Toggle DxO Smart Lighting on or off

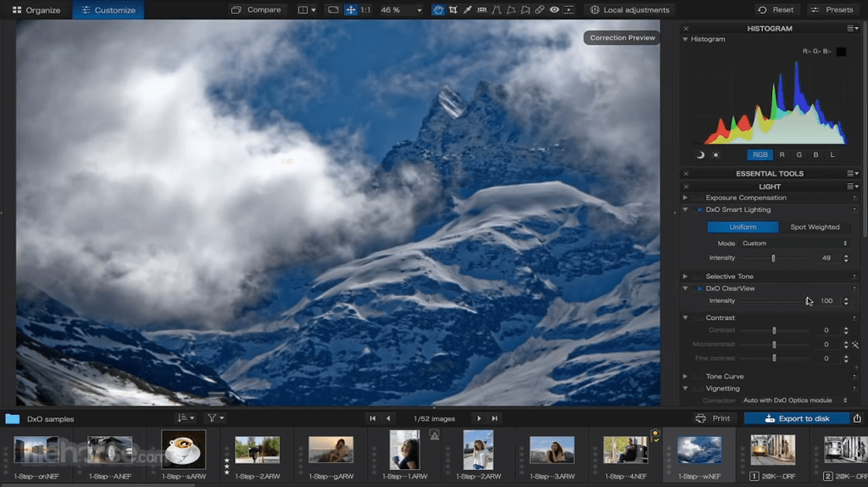click(x=699, y=210)
